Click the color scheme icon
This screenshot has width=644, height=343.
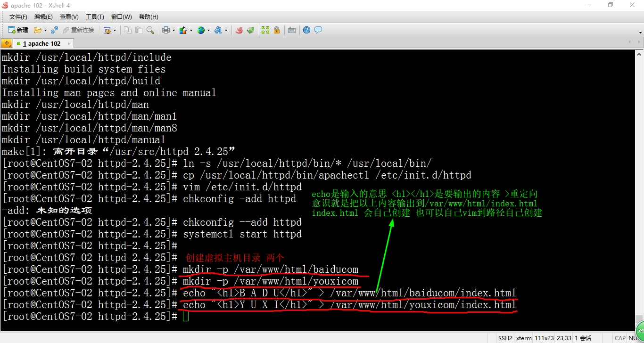pos(183,30)
